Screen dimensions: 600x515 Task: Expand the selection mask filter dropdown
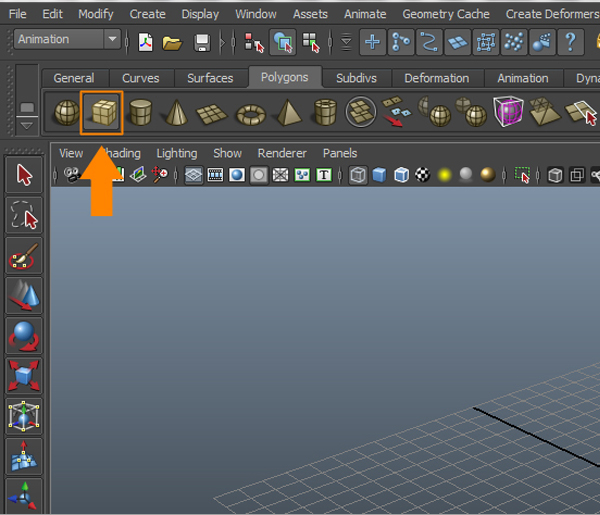tap(346, 42)
